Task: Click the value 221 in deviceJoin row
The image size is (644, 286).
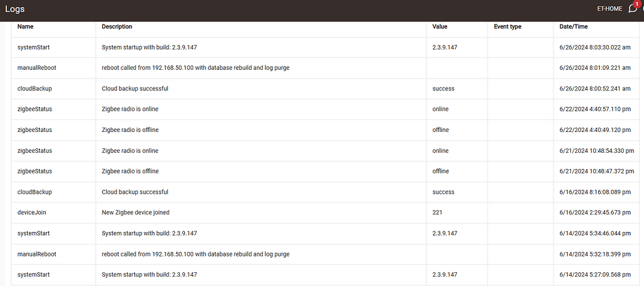Action: pos(438,212)
